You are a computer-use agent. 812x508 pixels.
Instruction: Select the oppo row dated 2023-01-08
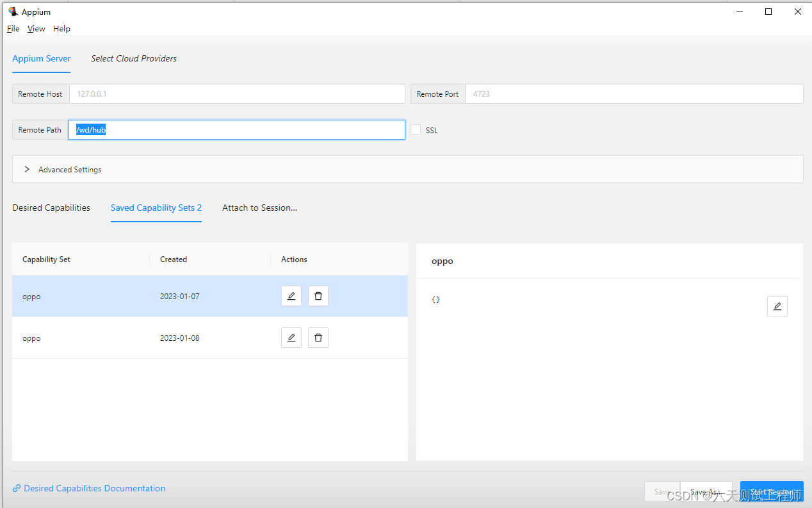point(210,338)
